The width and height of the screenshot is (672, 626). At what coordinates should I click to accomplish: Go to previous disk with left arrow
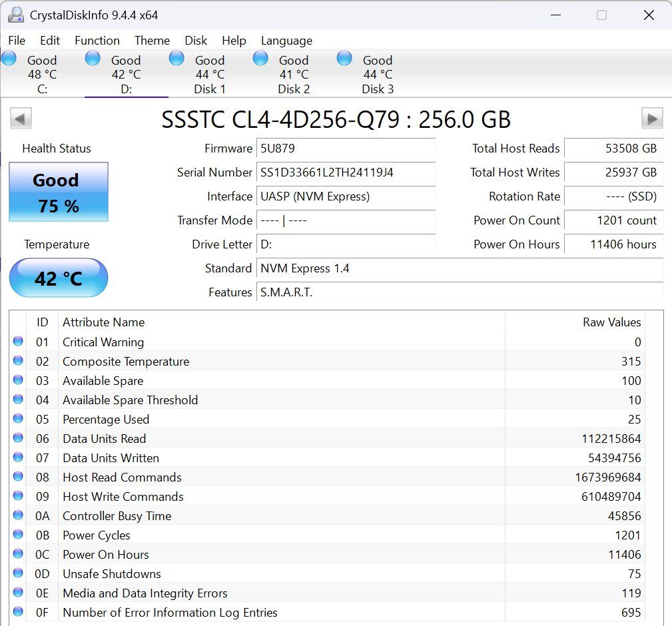pos(21,119)
